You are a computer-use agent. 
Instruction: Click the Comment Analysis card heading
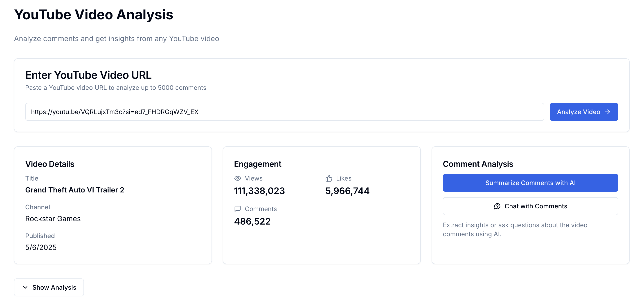[478, 164]
